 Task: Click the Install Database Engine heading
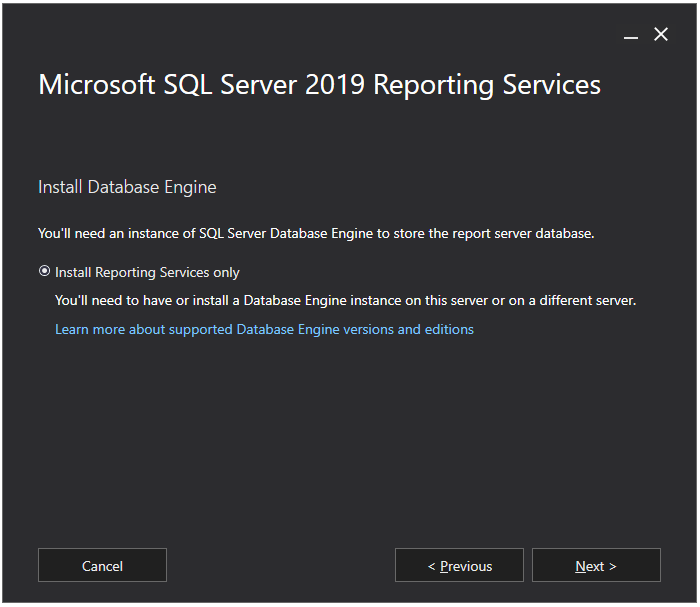coord(127,187)
